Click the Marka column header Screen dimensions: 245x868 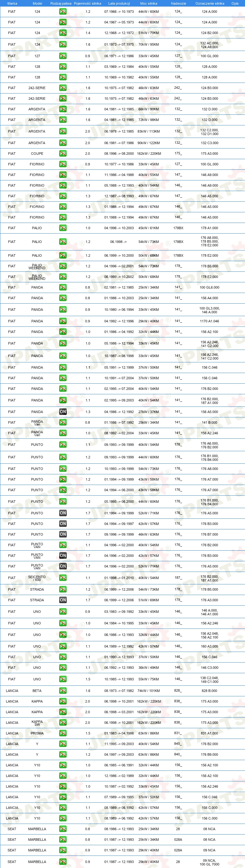coord(12,3)
